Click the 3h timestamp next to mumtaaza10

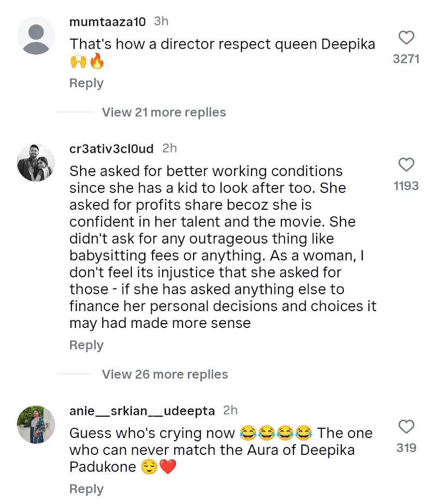(161, 21)
